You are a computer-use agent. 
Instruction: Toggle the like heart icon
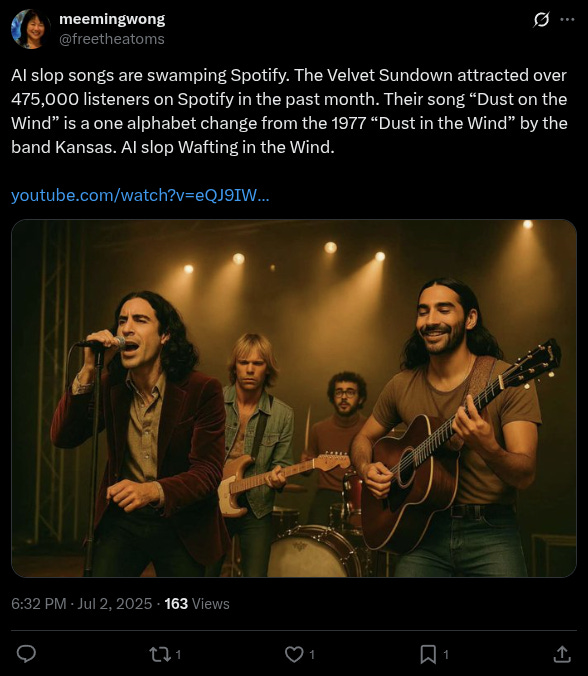(x=294, y=654)
